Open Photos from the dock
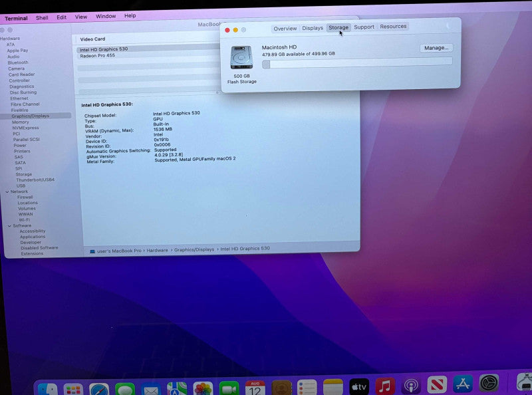Viewport: 532px width, 395px height. tap(203, 388)
